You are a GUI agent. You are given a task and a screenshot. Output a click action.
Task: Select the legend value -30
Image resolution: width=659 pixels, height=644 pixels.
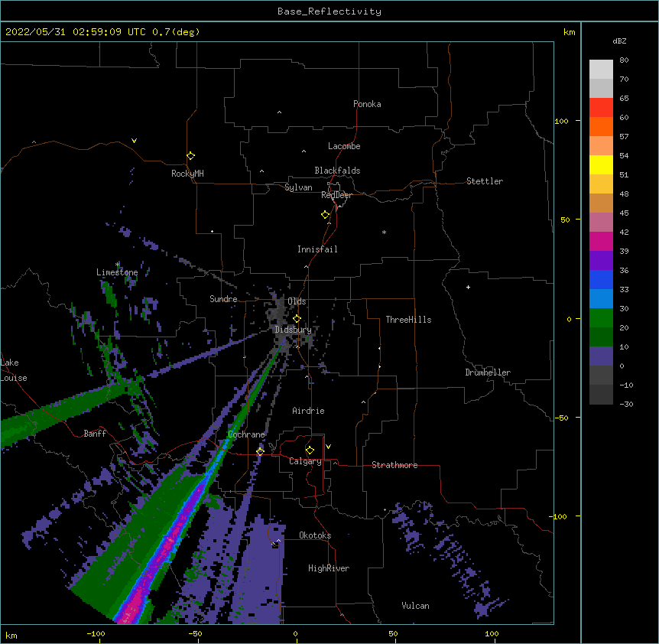click(x=626, y=404)
